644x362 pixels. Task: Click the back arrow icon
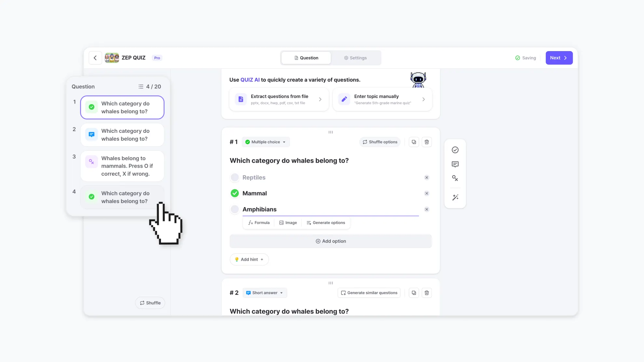pyautogui.click(x=95, y=58)
